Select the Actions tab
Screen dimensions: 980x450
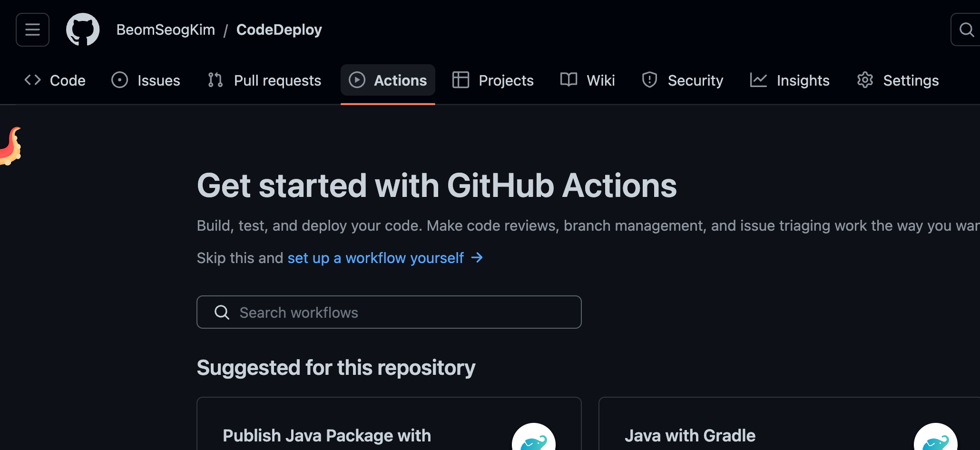point(388,80)
